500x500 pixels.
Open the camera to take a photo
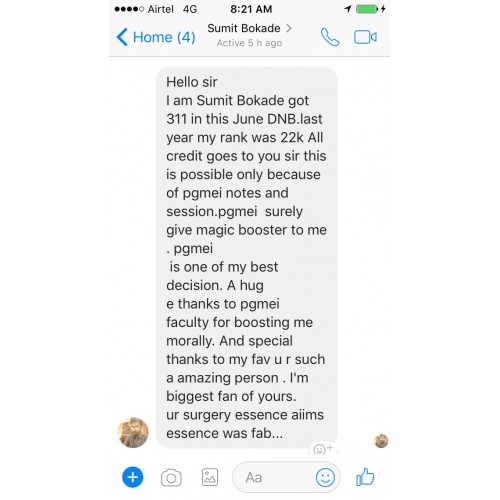click(x=171, y=478)
